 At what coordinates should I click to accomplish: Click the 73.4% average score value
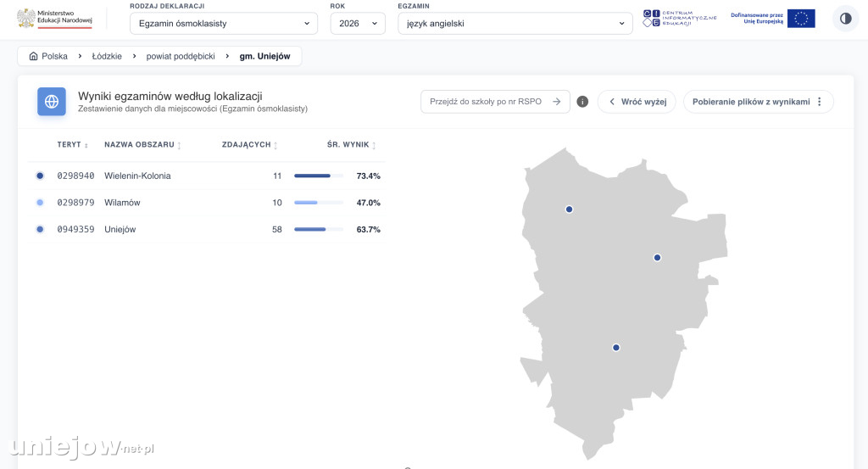click(x=368, y=176)
